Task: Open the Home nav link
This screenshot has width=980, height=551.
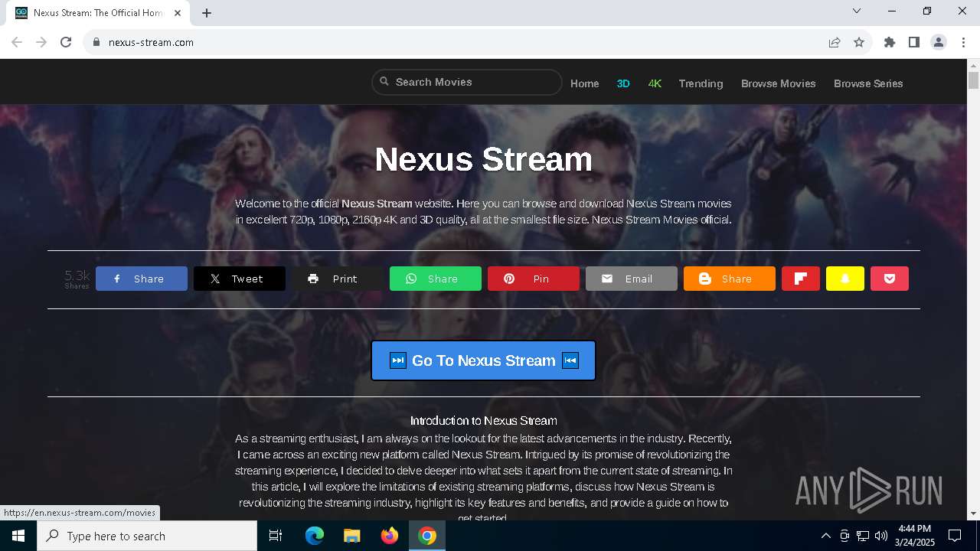Action: [585, 83]
